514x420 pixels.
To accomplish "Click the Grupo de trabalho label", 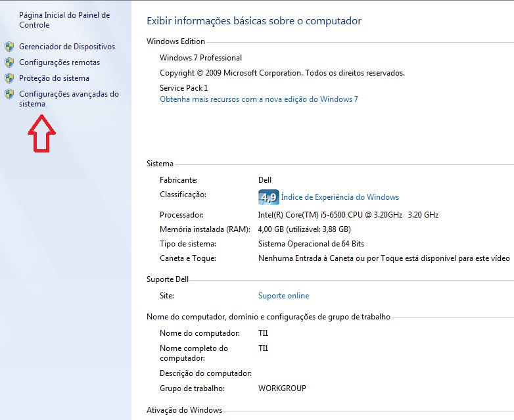I will pos(192,388).
